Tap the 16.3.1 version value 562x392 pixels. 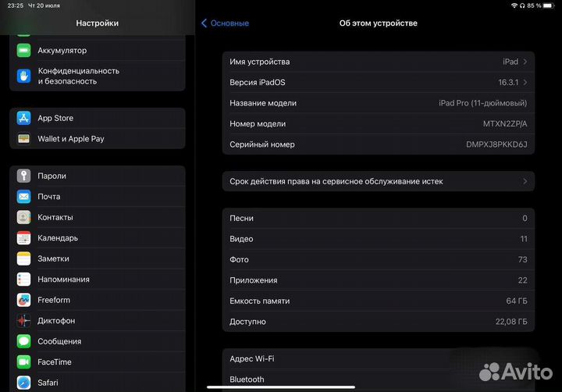[508, 83]
